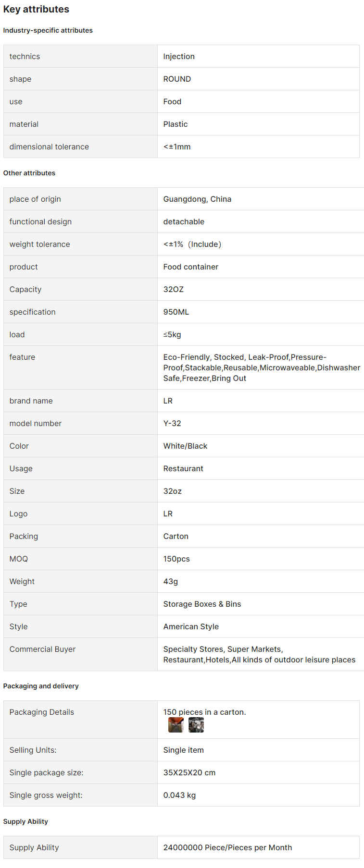This screenshot has width=364, height=868.
Task: Click the Industry-specific attributes subheading
Action: 48,30
